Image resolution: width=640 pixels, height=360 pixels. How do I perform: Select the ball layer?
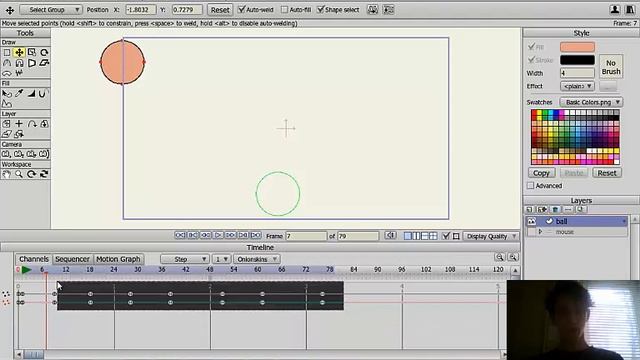tap(577, 221)
